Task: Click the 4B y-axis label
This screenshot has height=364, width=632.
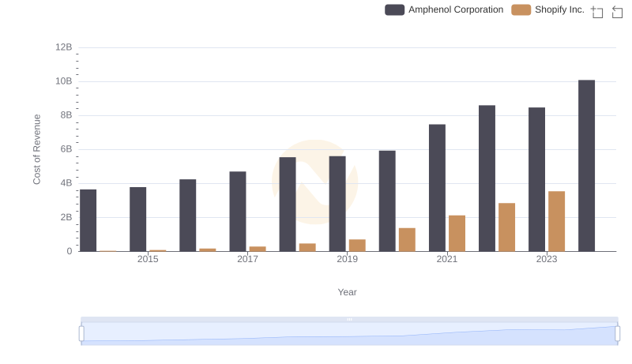Action: click(66, 183)
